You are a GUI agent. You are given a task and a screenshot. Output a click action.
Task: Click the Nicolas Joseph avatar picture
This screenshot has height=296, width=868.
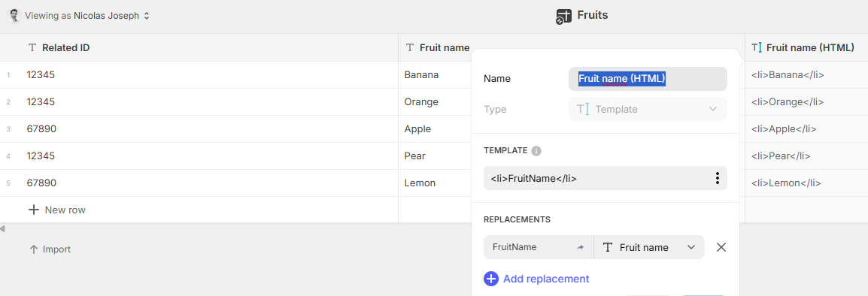pyautogui.click(x=14, y=16)
